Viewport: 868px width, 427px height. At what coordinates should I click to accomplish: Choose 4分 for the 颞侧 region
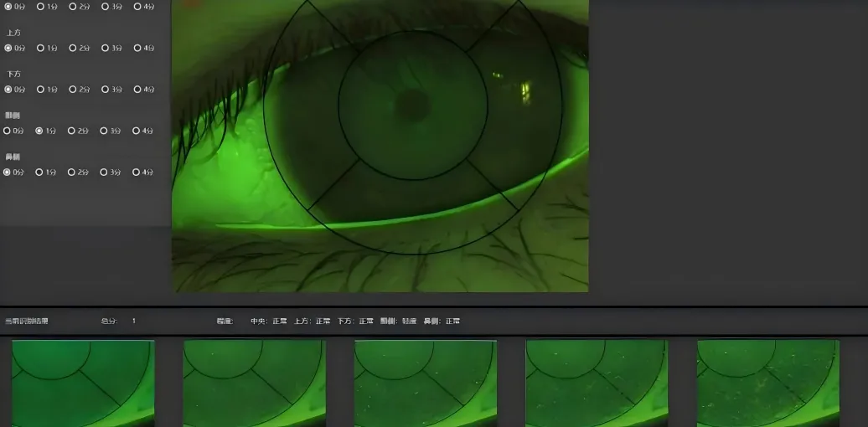point(137,131)
